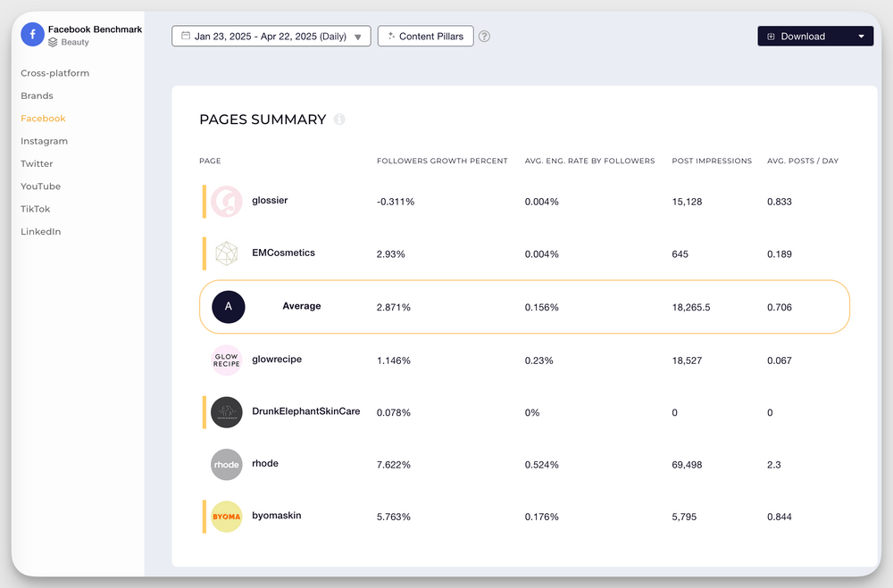
Task: Open the Jan 23 - Apr 22 date range dropdown
Action: click(271, 36)
